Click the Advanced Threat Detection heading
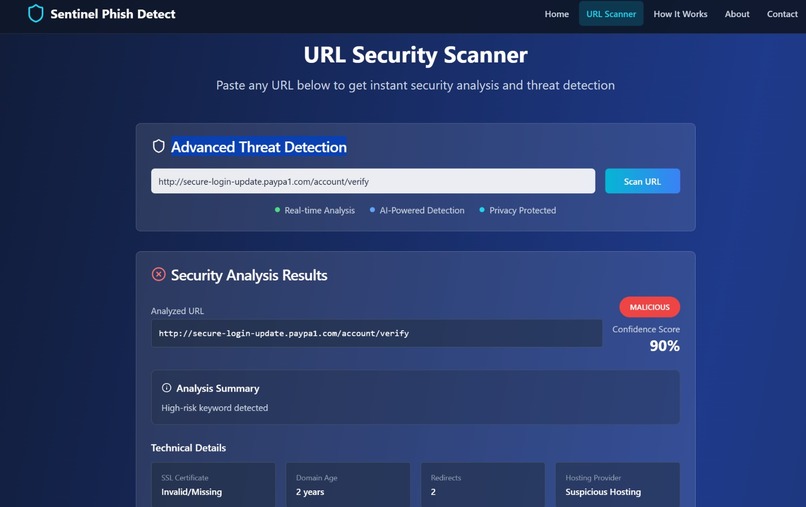The height and width of the screenshot is (507, 806). point(259,147)
